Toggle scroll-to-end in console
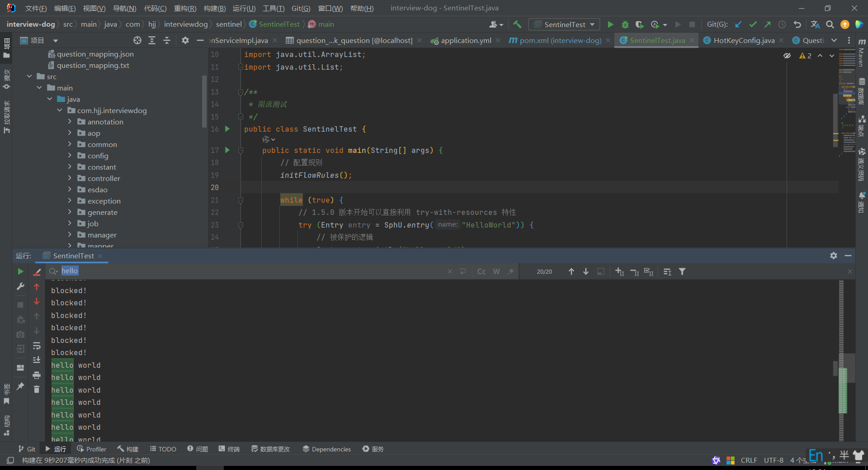 point(37,360)
